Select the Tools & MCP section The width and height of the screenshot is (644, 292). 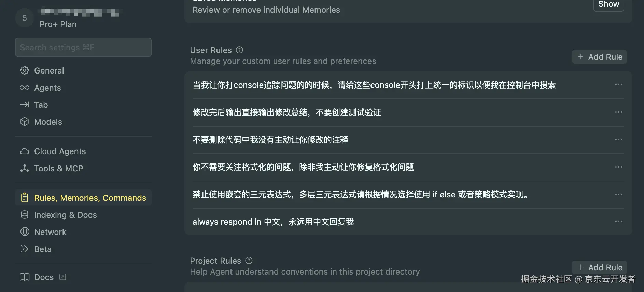[x=58, y=168]
